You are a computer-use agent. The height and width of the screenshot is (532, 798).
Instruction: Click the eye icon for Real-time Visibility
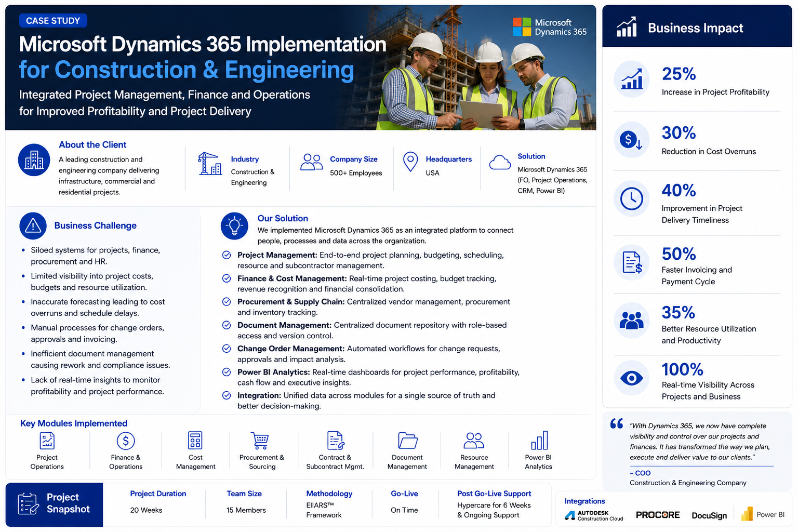click(x=632, y=378)
